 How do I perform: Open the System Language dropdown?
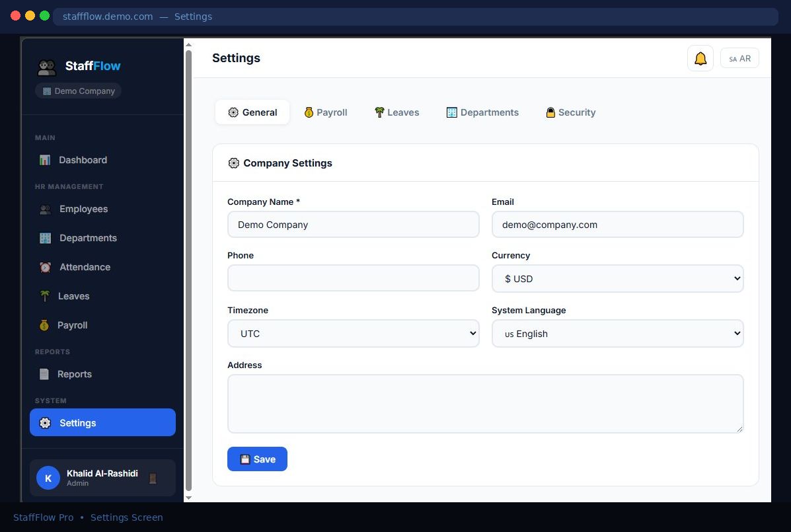617,334
